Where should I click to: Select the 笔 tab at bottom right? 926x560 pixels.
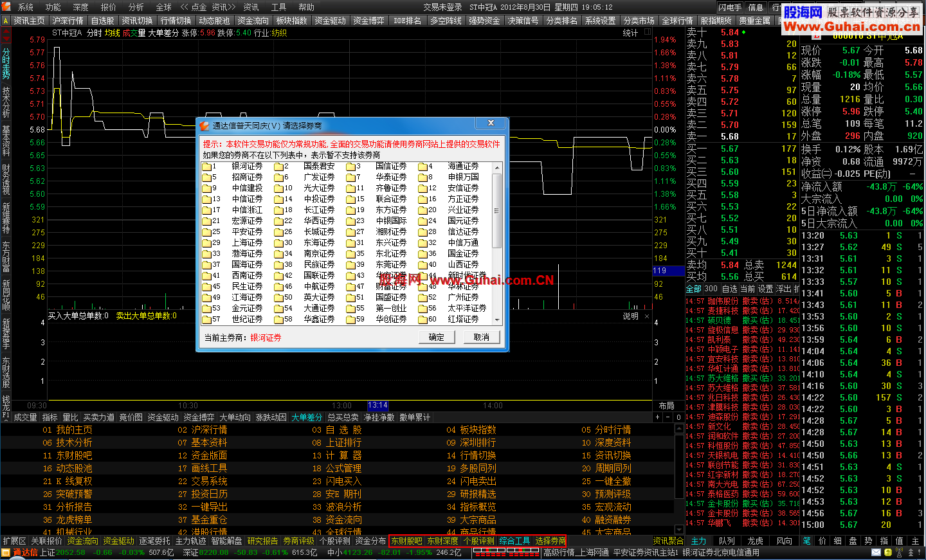tap(807, 541)
